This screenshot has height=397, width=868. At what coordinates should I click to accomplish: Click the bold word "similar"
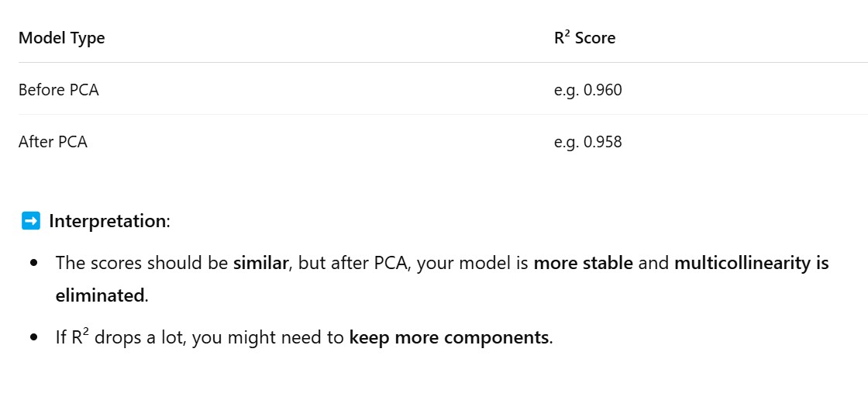pos(261,263)
